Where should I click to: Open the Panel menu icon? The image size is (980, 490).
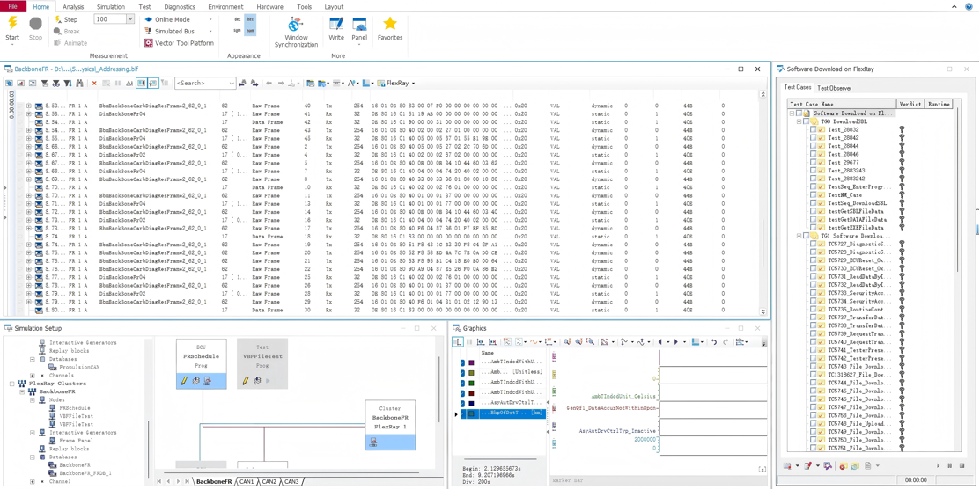point(359,25)
